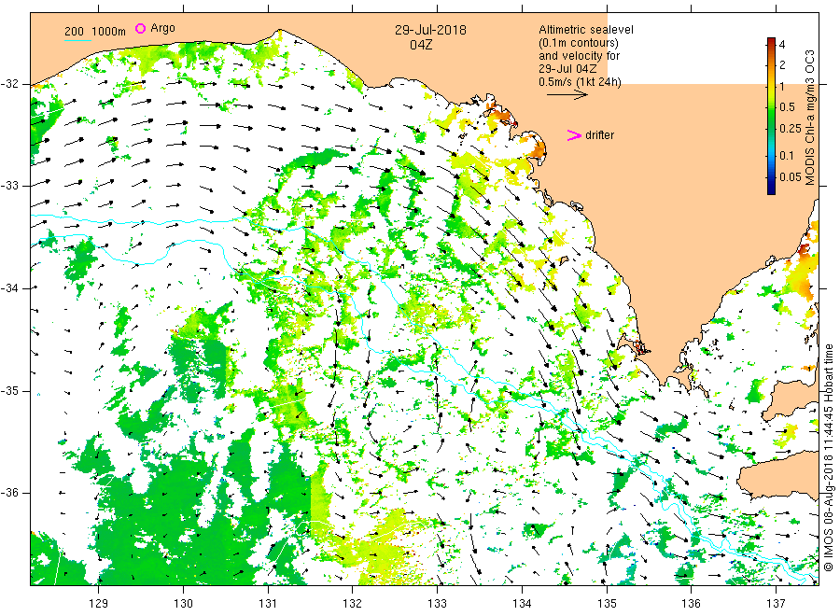The width and height of the screenshot is (840, 616).
Task: Click the MODIS chlorophyll color bar
Action: click(771, 116)
